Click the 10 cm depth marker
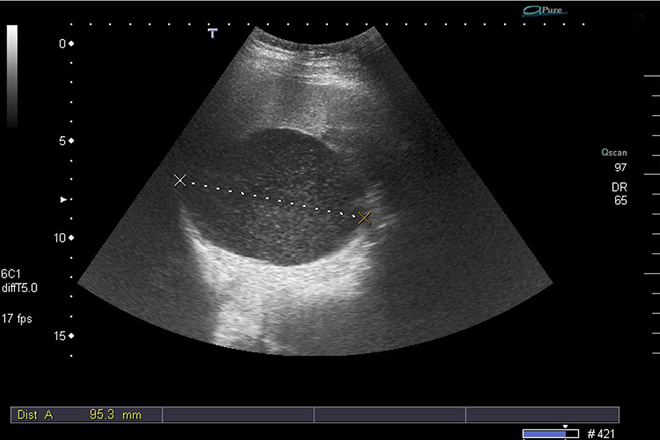660x440 pixels. [x=65, y=238]
